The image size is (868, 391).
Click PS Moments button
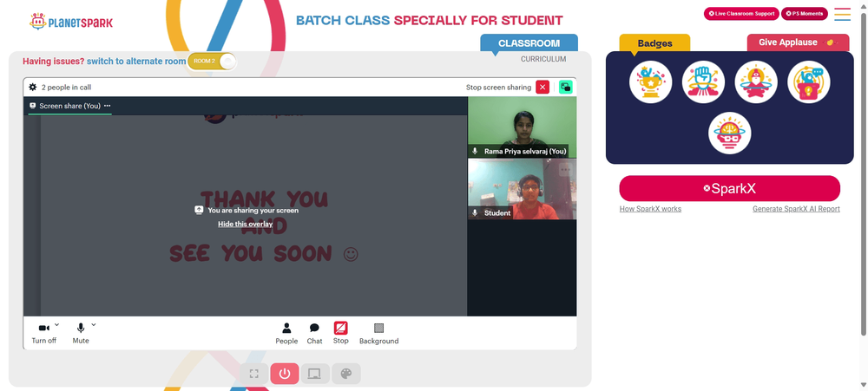click(x=805, y=14)
